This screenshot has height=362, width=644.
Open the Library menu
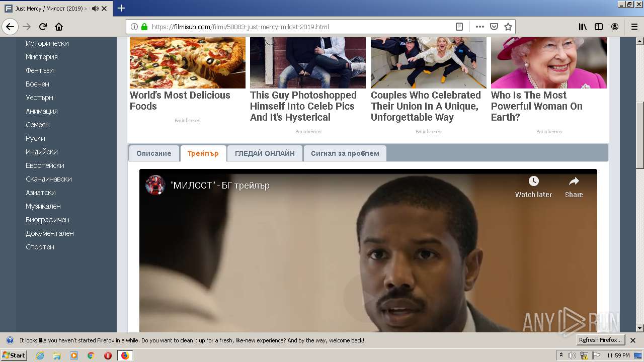tap(583, 27)
